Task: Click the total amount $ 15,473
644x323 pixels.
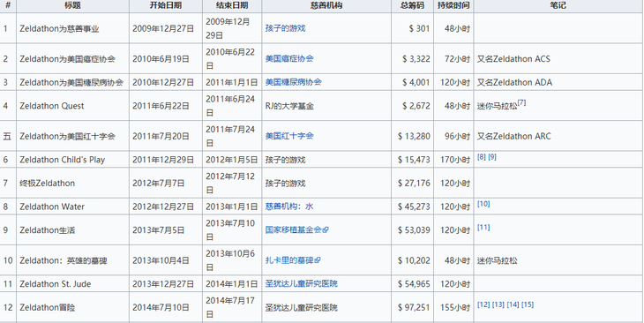Action: click(414, 160)
